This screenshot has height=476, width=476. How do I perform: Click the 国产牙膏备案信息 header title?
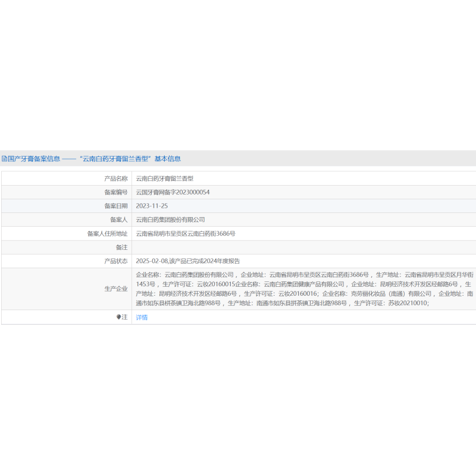tap(34, 159)
